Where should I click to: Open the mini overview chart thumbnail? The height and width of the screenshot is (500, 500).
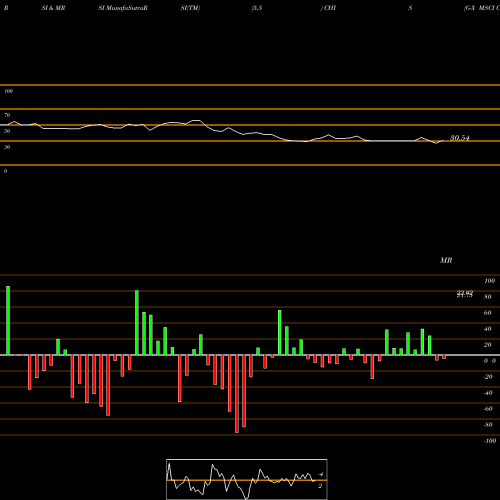point(247,479)
